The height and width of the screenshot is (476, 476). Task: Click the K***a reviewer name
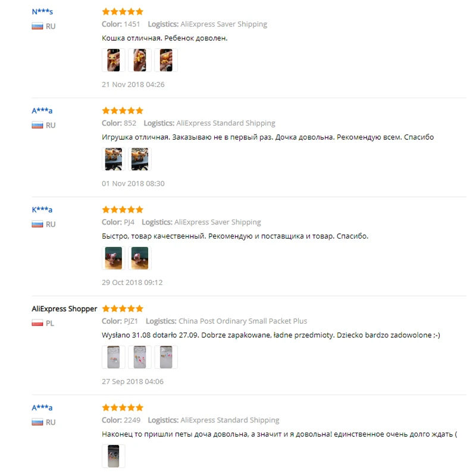[x=42, y=210]
